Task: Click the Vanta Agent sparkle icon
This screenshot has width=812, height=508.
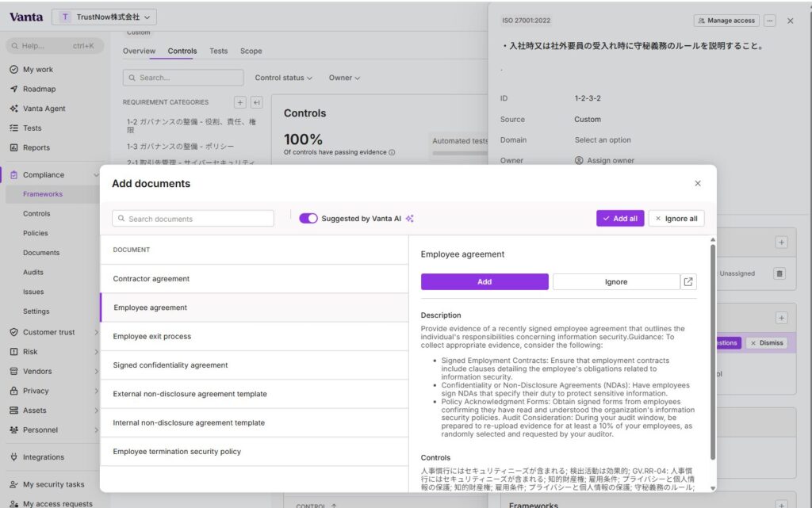Action: click(x=13, y=109)
